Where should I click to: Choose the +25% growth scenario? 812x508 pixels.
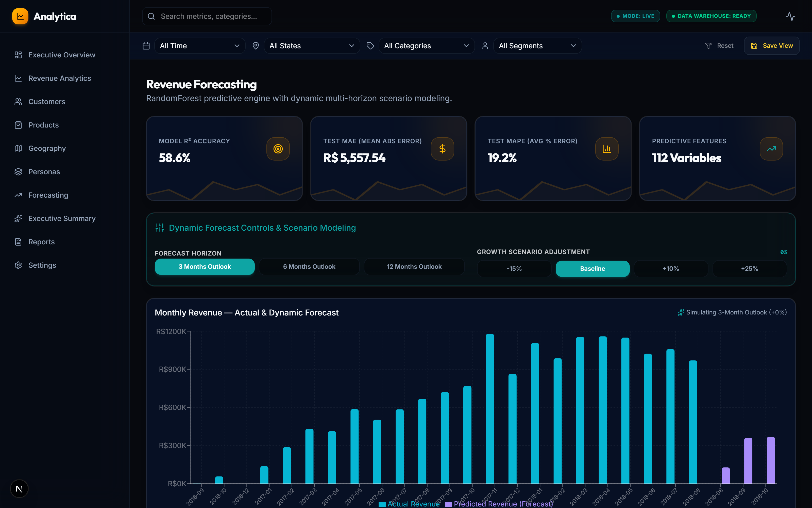750,268
